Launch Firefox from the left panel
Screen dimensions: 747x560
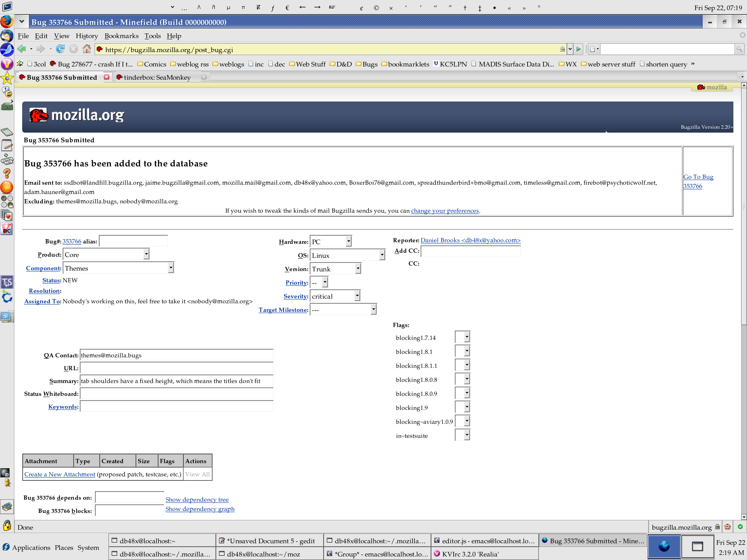pyautogui.click(x=7, y=21)
